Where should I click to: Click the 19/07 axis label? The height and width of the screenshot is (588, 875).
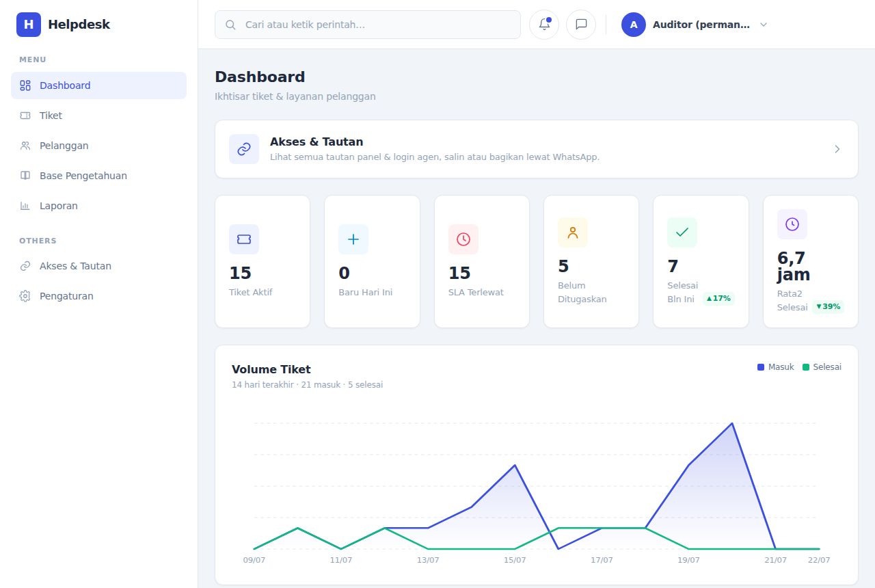688,560
